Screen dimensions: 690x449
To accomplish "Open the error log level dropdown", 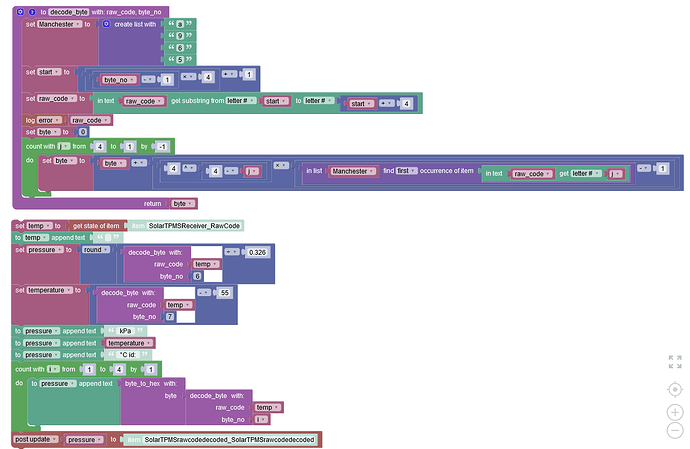I will [x=49, y=120].
